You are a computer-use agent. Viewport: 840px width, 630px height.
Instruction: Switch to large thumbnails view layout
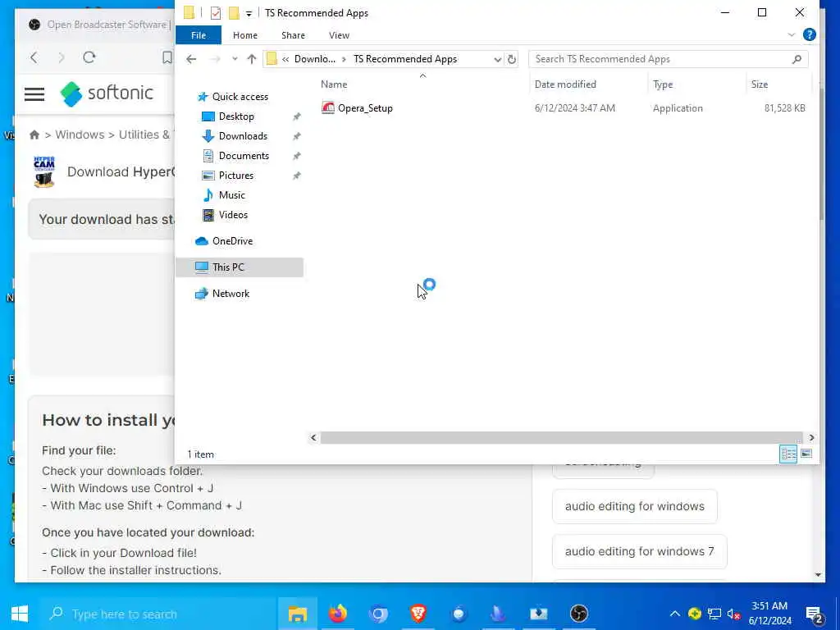point(806,454)
